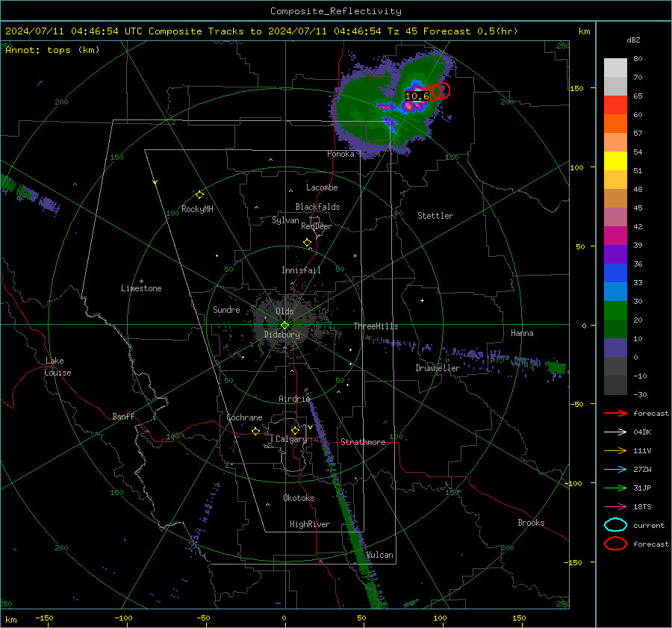Select the 51 dBZ yellow color swatch

[615, 161]
